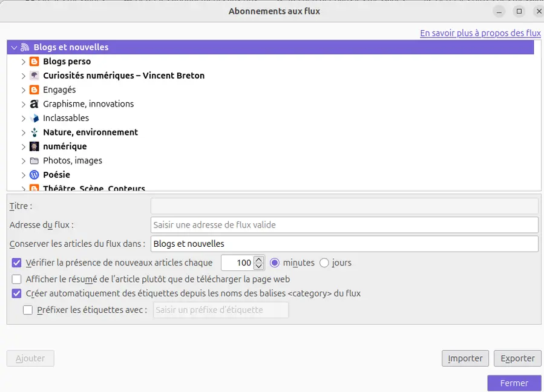544x392 pixels.
Task: Expand the Inclassables folder
Action: [x=23, y=119]
